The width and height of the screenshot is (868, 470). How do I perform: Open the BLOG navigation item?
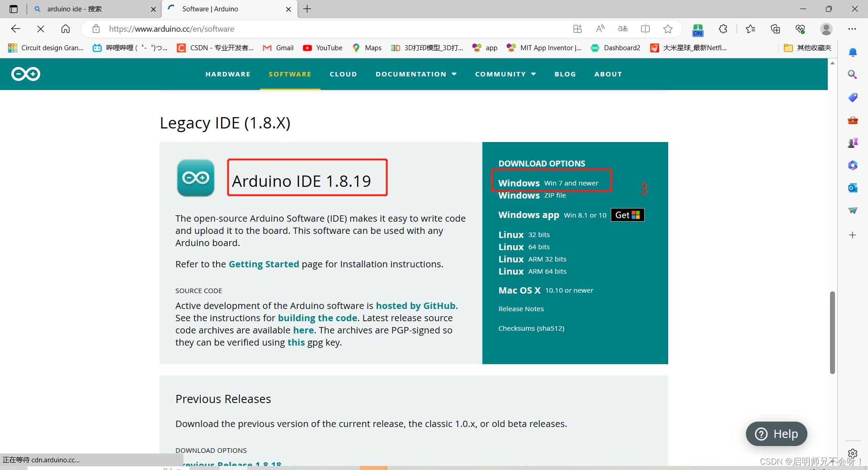pyautogui.click(x=565, y=74)
